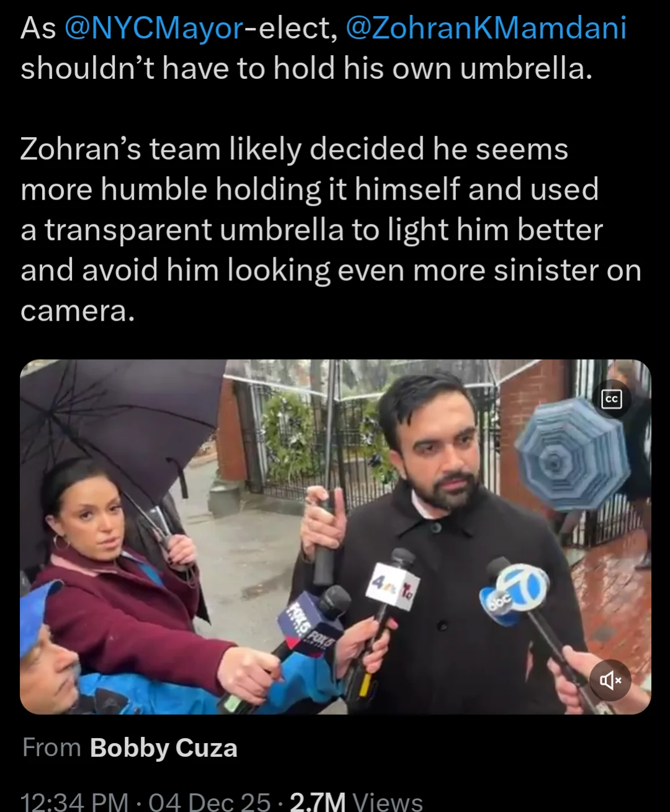Click the tweet body text paragraph
Screen dimensions: 670x812
point(331,230)
